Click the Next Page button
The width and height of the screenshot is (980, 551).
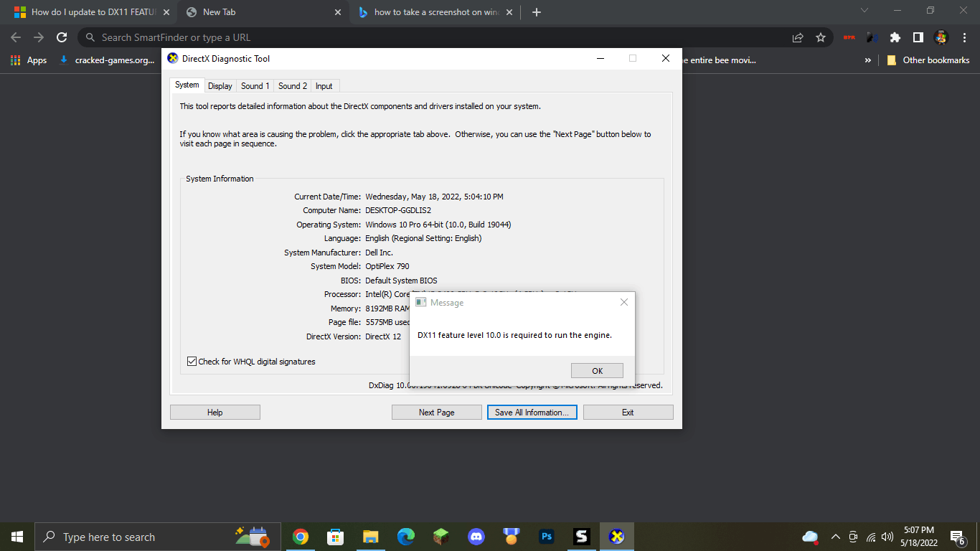(437, 413)
